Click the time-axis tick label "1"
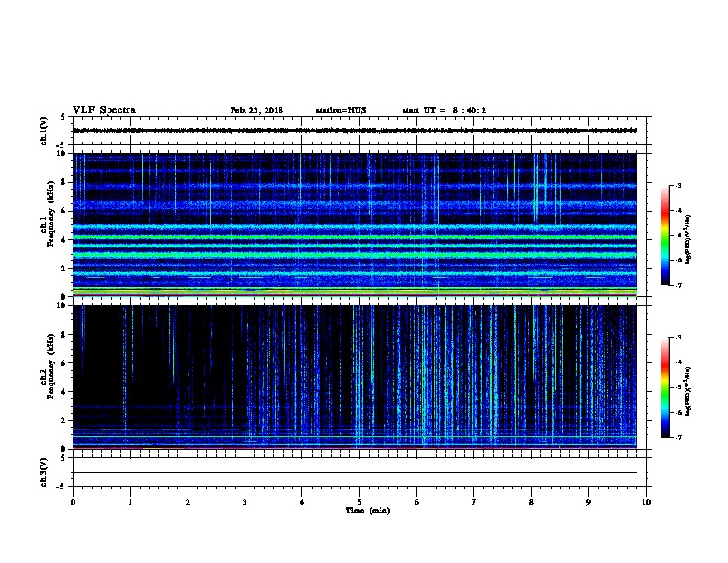Viewport: 728px width, 563px height. point(130,502)
